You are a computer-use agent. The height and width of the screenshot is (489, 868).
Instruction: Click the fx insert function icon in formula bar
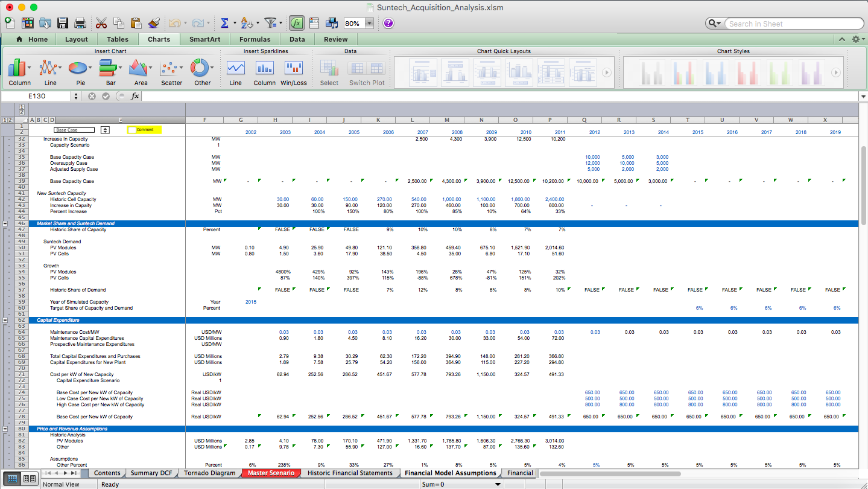pyautogui.click(x=135, y=96)
